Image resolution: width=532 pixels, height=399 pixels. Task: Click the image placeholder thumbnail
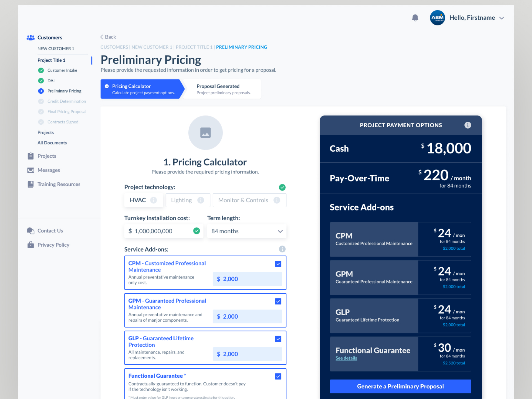205,133
